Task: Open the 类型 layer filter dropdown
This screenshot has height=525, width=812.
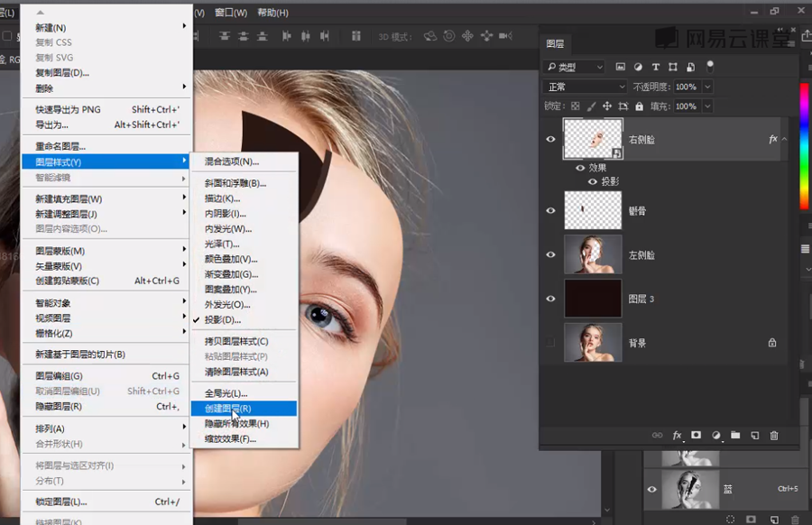Action: point(574,67)
